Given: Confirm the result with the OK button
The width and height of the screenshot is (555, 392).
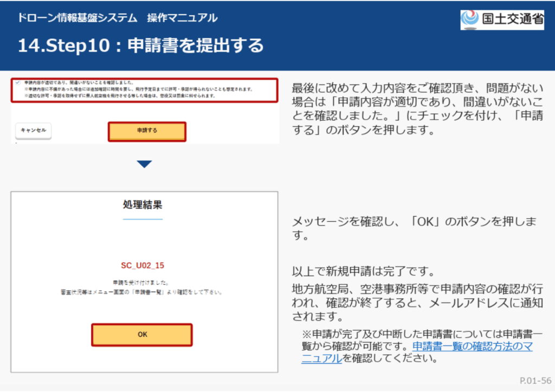Looking at the screenshot, I should pos(142,335).
